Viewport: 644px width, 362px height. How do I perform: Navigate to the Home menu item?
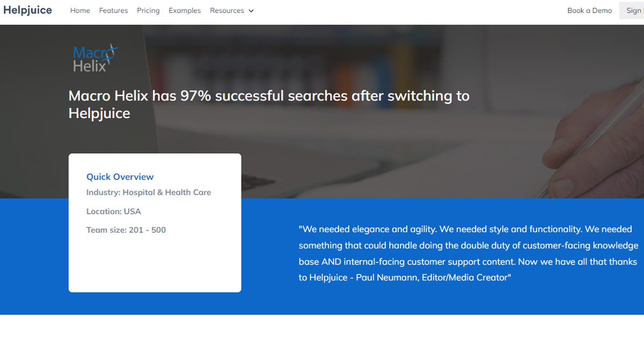click(x=80, y=10)
